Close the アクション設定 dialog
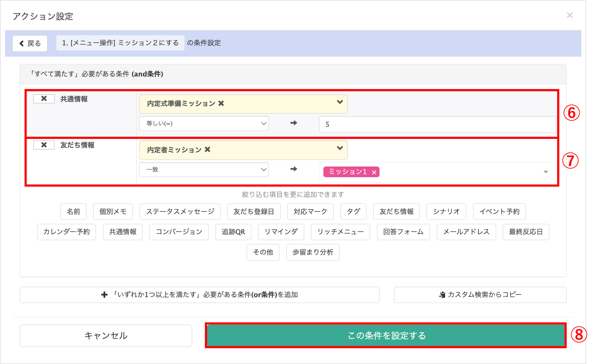The height and width of the screenshot is (364, 598). click(x=570, y=15)
